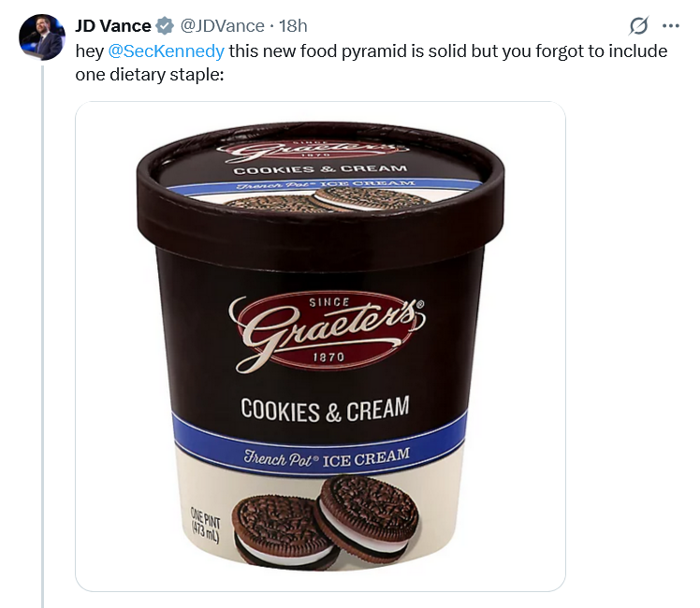Click the cookie image on the pint lid
The width and height of the screenshot is (700, 608).
click(x=330, y=198)
